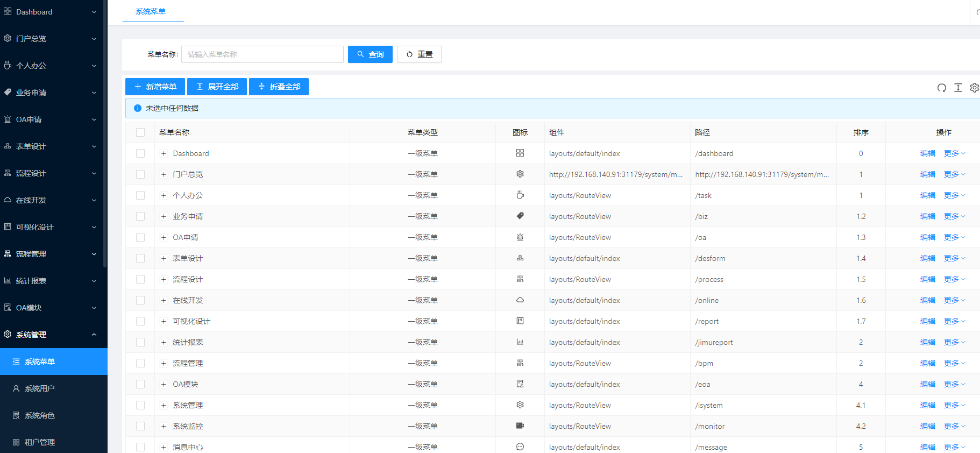Expand the 可视化设计 row in the table
The width and height of the screenshot is (980, 453).
tap(164, 321)
